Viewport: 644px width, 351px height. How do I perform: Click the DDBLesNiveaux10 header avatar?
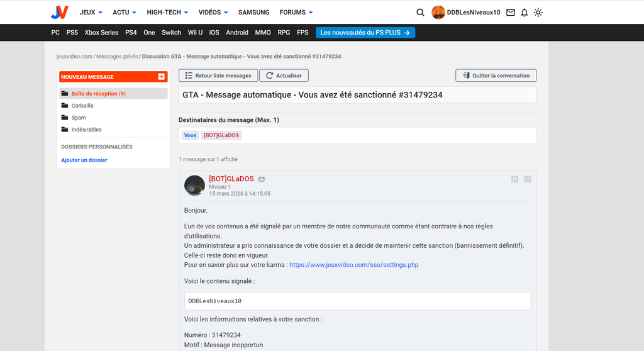pos(438,13)
